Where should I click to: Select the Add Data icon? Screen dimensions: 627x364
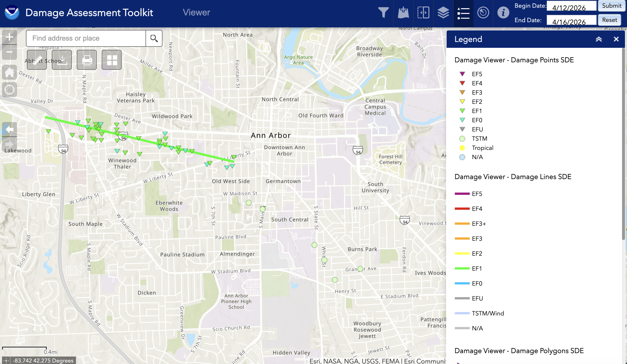tap(403, 12)
